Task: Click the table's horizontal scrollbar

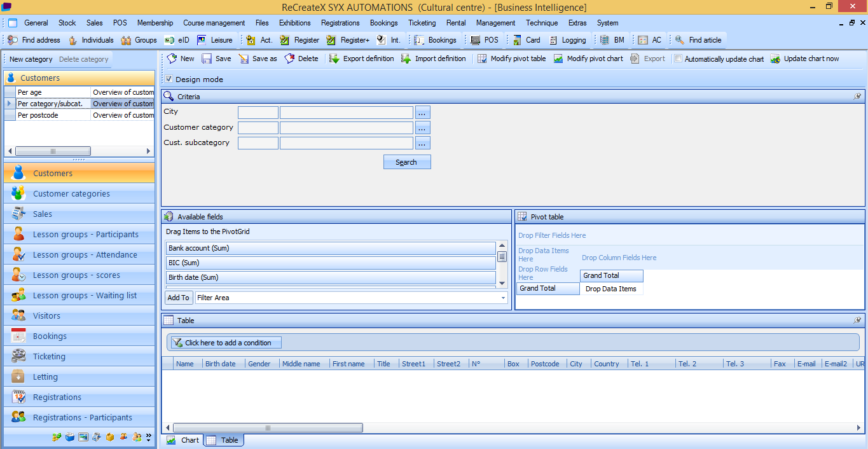Action: click(267, 428)
